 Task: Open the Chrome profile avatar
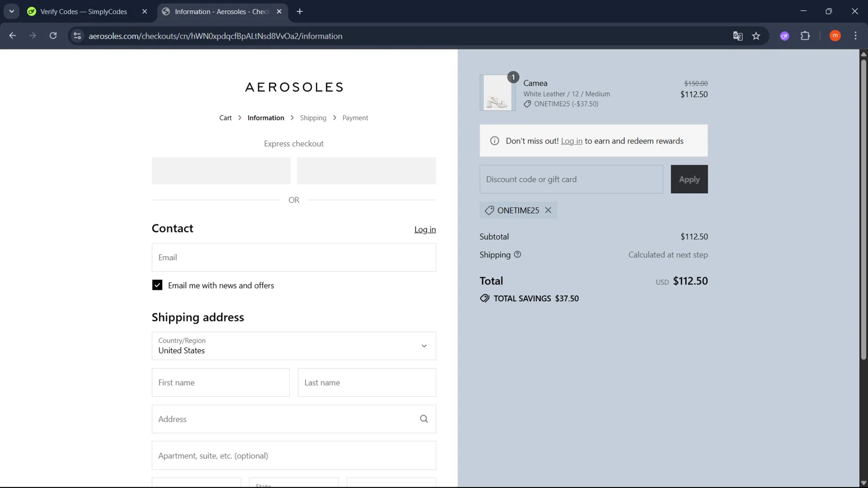pos(835,36)
